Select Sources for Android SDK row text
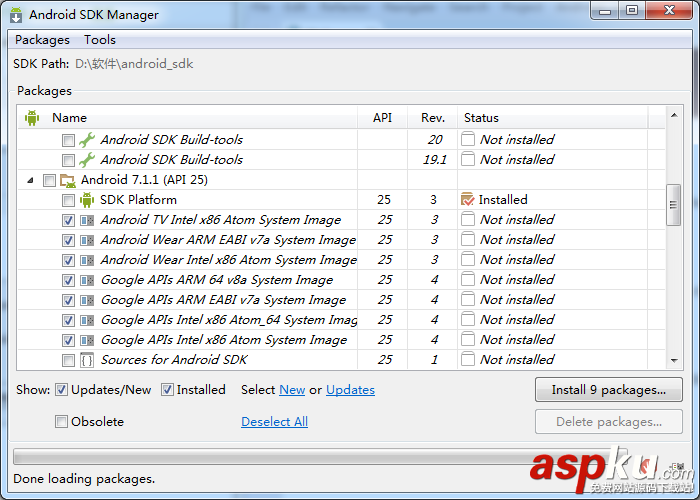The height and width of the screenshot is (500, 700). pos(174,360)
